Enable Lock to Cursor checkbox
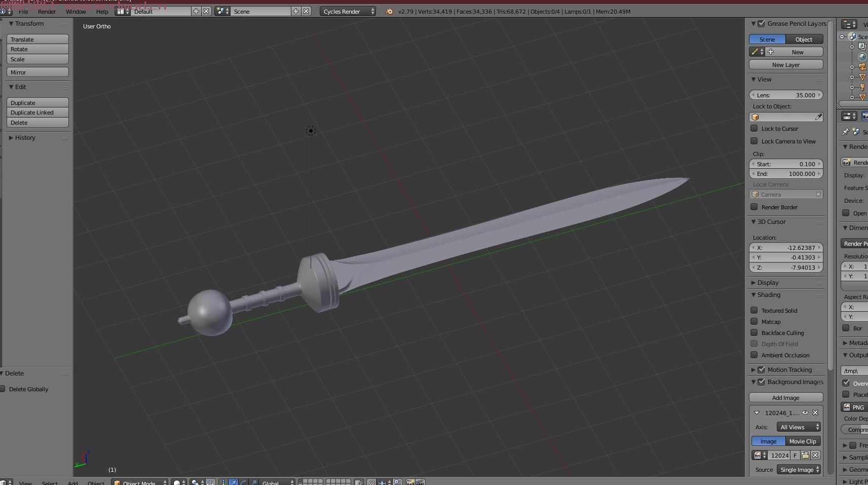Screen dimensions: 868x485 [754, 129]
